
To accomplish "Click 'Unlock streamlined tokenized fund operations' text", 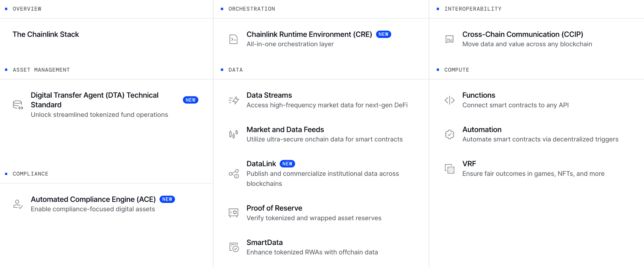I will click(x=99, y=115).
